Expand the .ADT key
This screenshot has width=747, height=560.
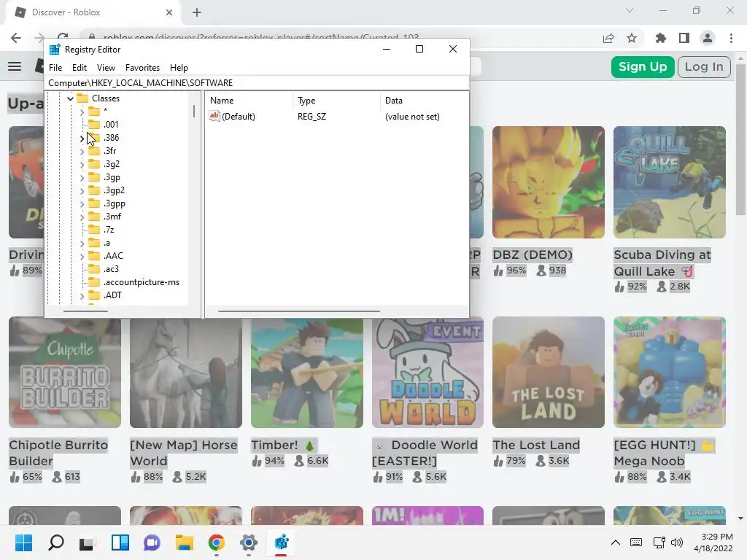[82, 296]
